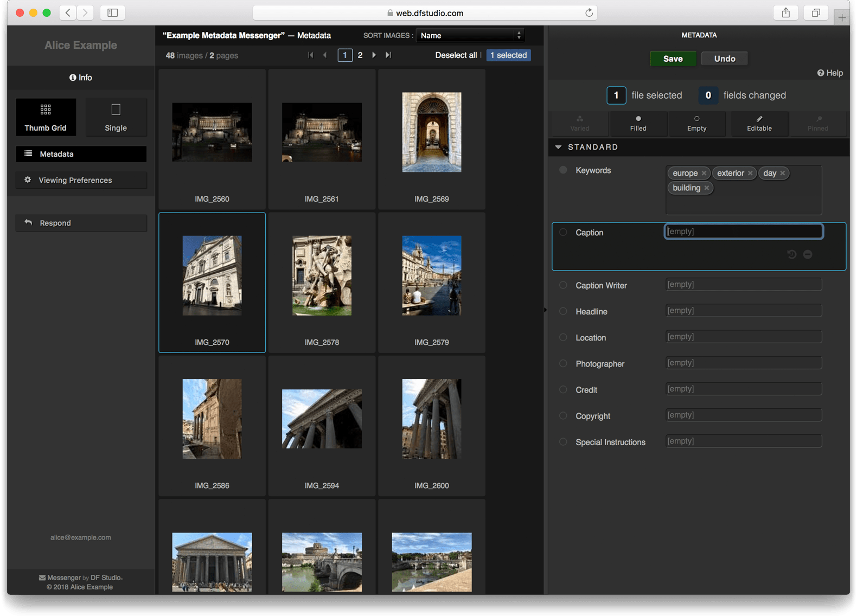This screenshot has height=616, width=857.
Task: Select thumbnail IMG_2579
Action: click(x=432, y=283)
